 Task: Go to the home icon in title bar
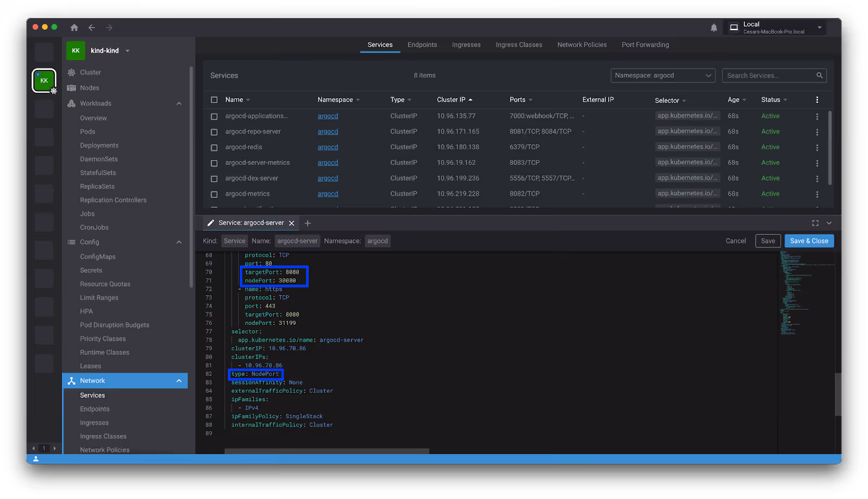[74, 28]
